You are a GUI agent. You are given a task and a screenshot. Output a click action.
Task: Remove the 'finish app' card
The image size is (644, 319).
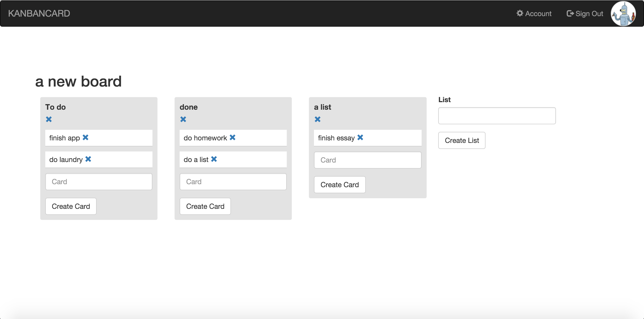coord(86,137)
